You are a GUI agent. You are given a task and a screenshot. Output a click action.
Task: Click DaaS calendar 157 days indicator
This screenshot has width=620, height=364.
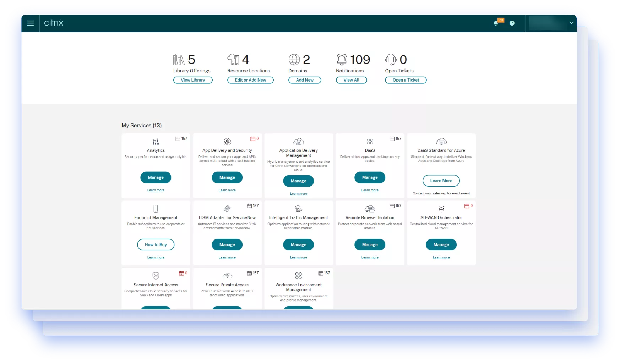(x=396, y=139)
